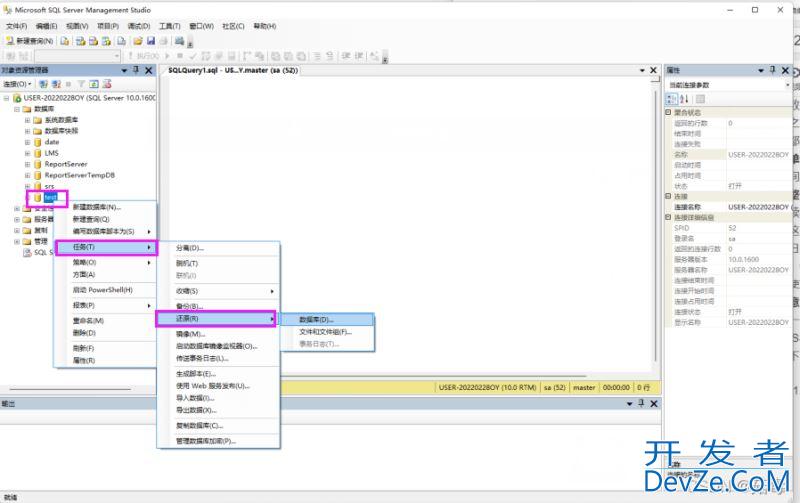Click the Property Pages icon in Properties panel
The height and width of the screenshot is (503, 800).
coord(701,99)
